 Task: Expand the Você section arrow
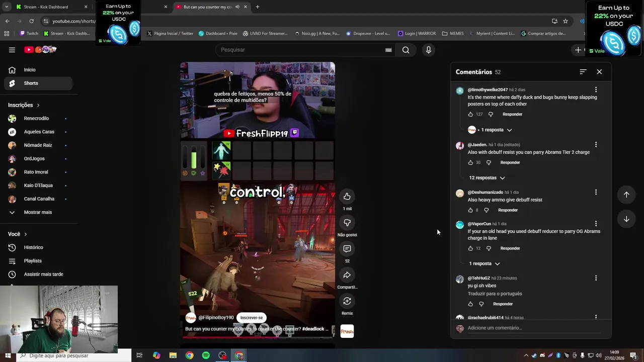[x=25, y=234]
